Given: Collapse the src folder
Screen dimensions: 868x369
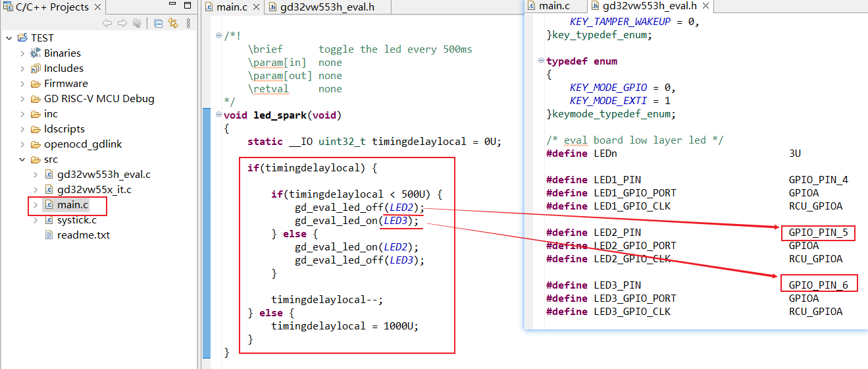Looking at the screenshot, I should 22,159.
